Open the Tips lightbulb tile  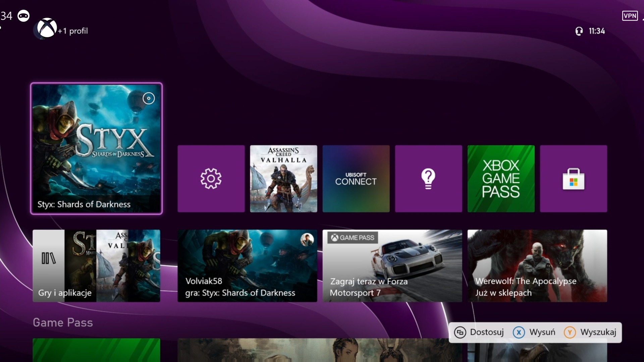click(x=428, y=179)
